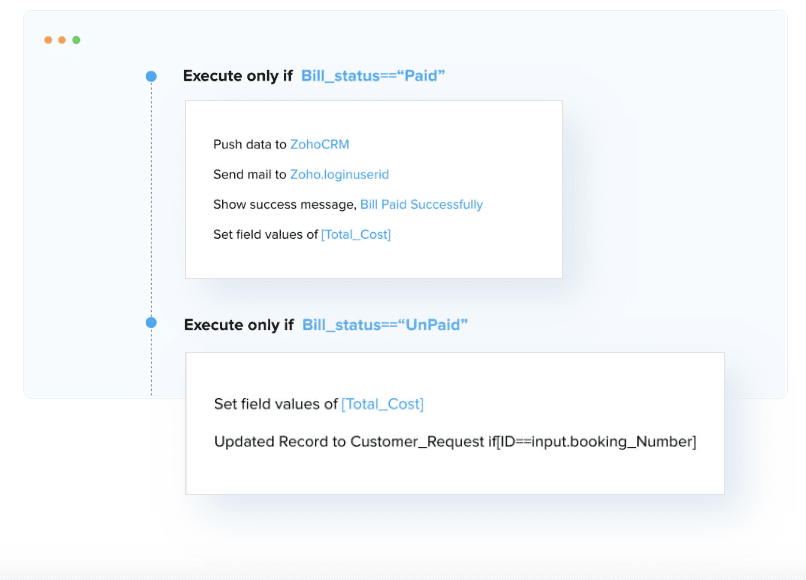Click the green window dot
This screenshot has width=806, height=580.
click(76, 40)
